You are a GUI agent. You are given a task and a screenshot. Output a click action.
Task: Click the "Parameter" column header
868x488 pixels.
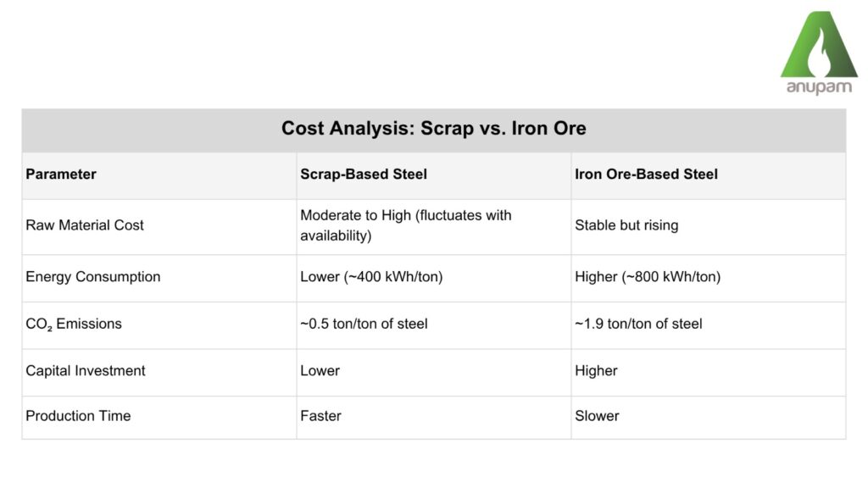click(x=61, y=175)
